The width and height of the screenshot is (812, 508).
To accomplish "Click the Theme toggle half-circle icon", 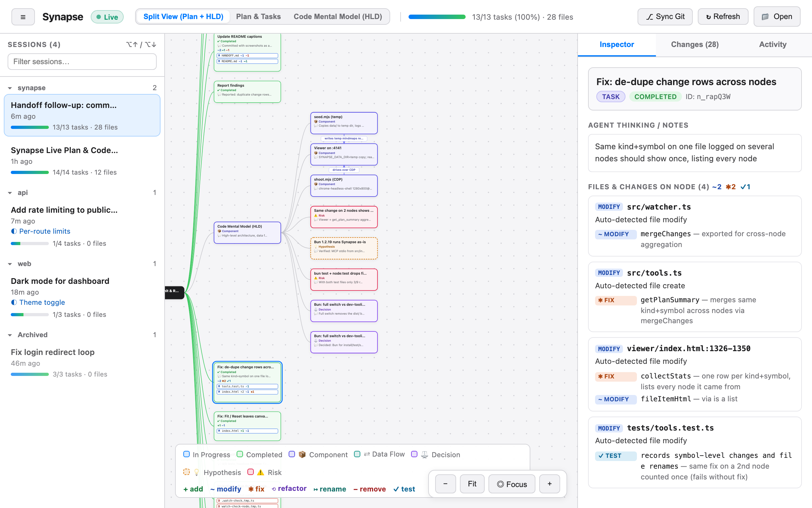I will (14, 302).
